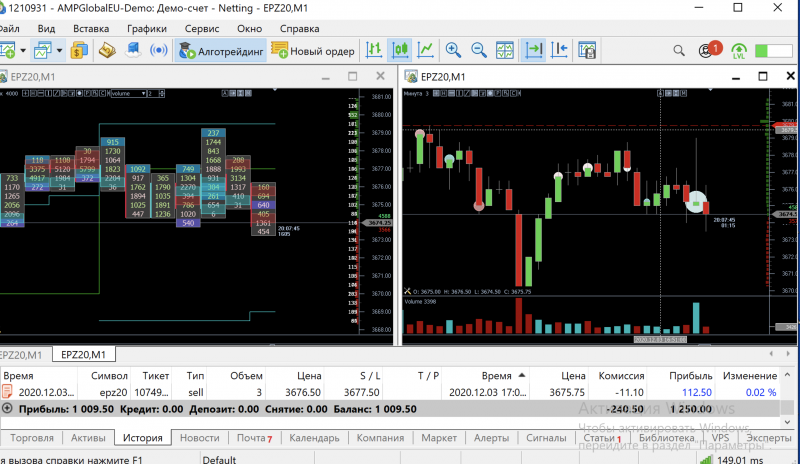Open the Вид menu
800x464 pixels.
(46, 29)
